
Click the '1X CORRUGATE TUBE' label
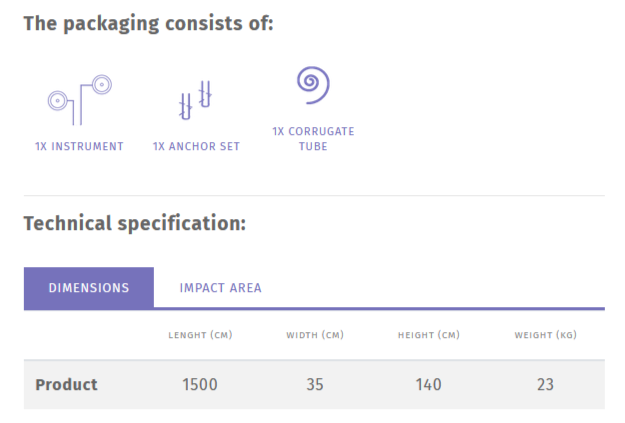[313, 138]
